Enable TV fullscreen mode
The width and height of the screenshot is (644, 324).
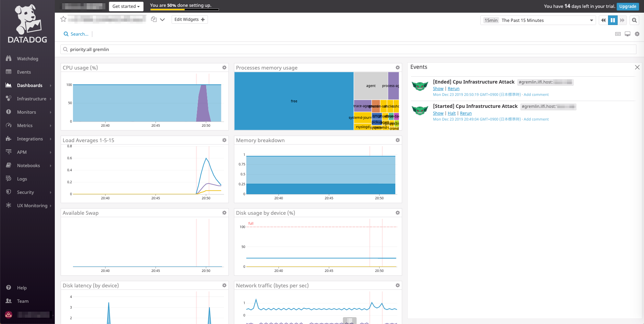[628, 34]
